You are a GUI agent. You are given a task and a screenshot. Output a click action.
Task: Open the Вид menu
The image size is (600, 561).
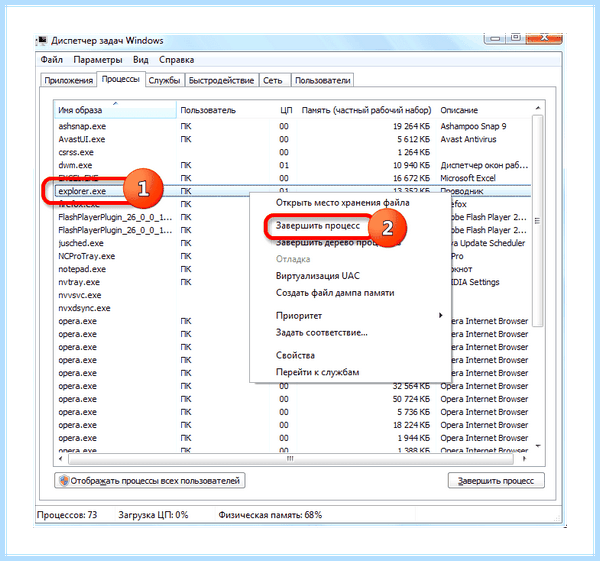pos(141,60)
